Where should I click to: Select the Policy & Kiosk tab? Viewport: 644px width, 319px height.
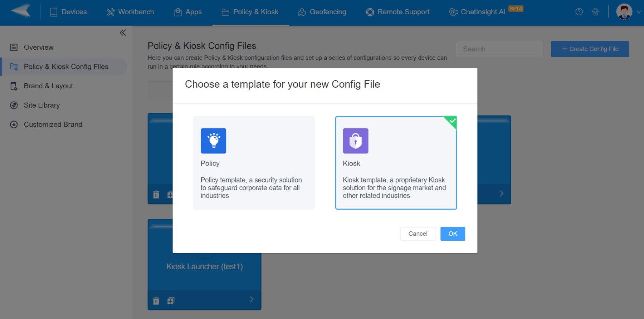point(250,12)
